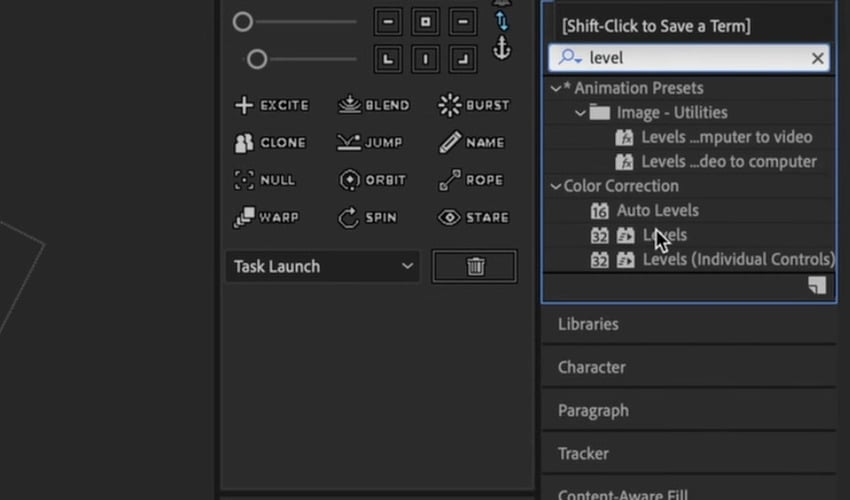Viewport: 850px width, 500px height.
Task: Click the upper slider handle
Action: [242, 22]
